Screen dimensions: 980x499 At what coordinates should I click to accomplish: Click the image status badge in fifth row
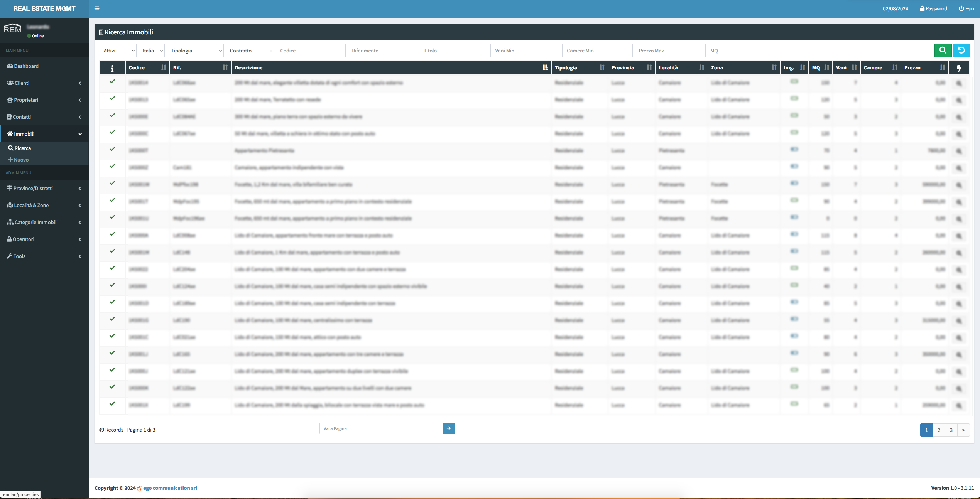click(794, 149)
